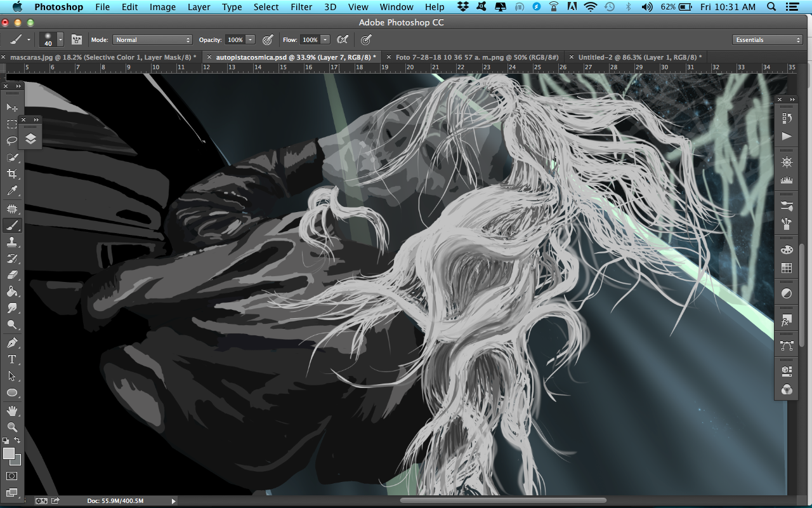
Task: Select the Smudge tool
Action: 12,308
